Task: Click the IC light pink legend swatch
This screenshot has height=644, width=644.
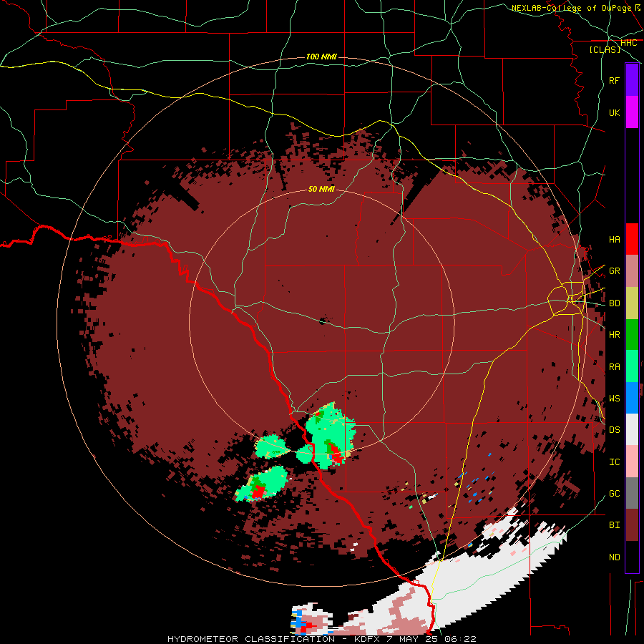Action: click(632, 462)
